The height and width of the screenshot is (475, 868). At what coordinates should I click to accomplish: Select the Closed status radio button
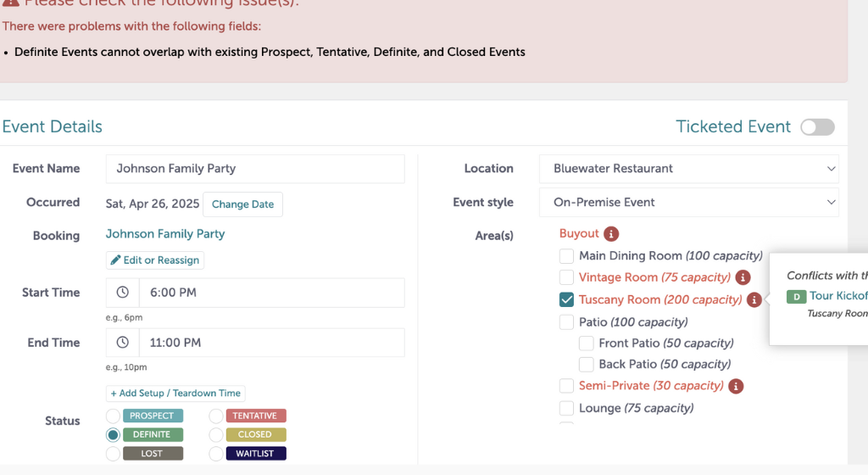pyautogui.click(x=216, y=434)
